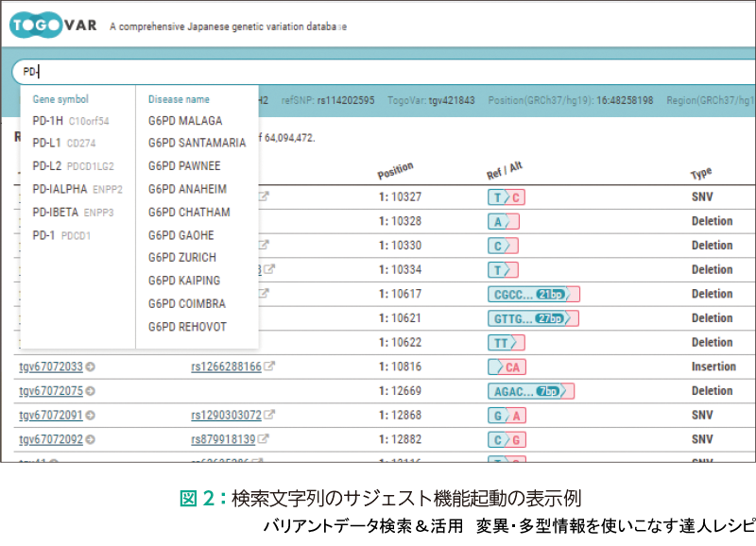Click the Type column header
Viewport: 756px width, 546px height.
point(701,173)
